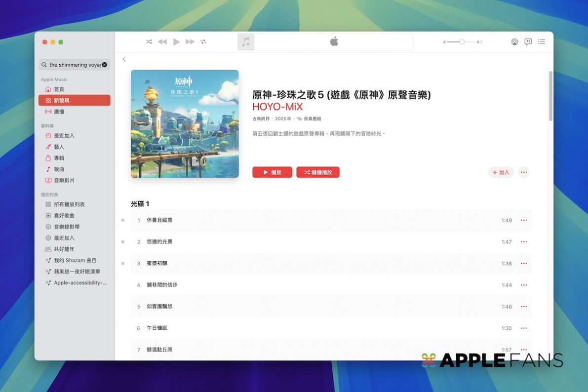Image resolution: width=588 pixels, height=392 pixels.
Task: Click the red 播放 button
Action: tap(272, 172)
